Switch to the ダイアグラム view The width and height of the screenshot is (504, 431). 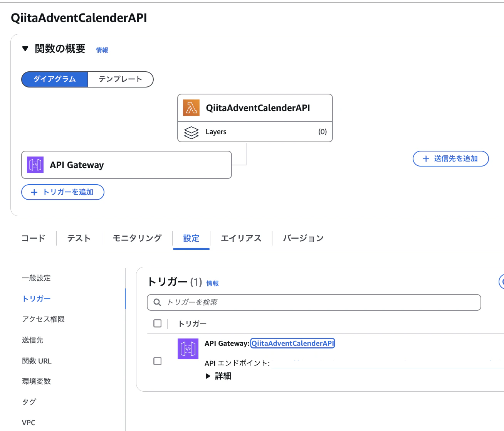(x=55, y=79)
